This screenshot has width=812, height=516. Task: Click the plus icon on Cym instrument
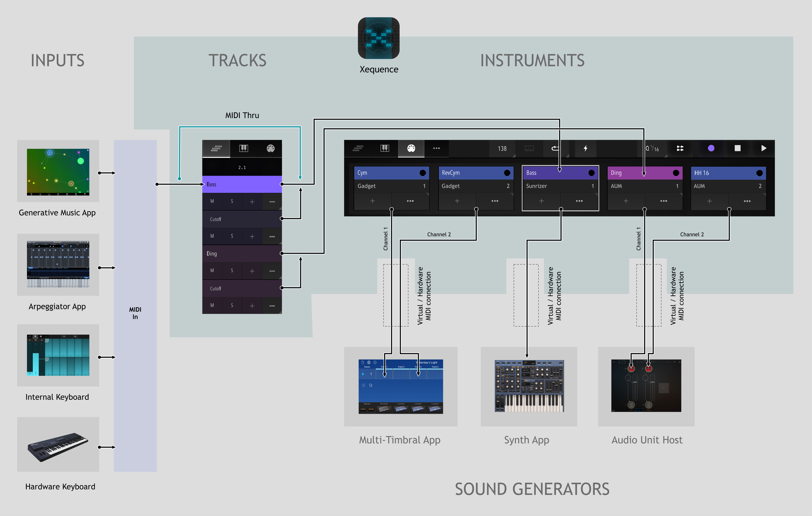(373, 201)
